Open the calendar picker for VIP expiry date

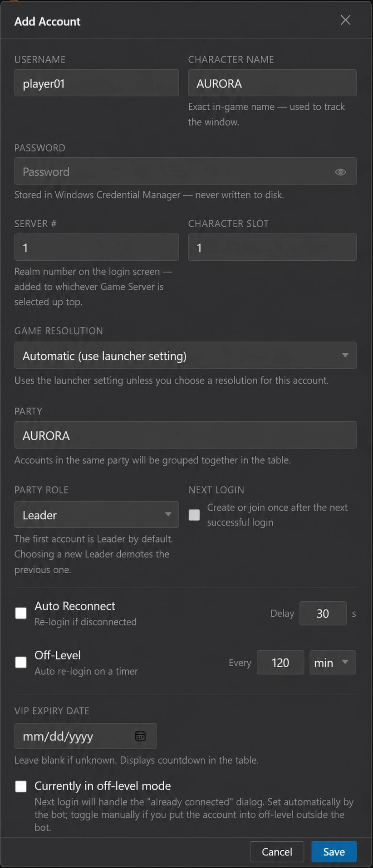point(140,736)
